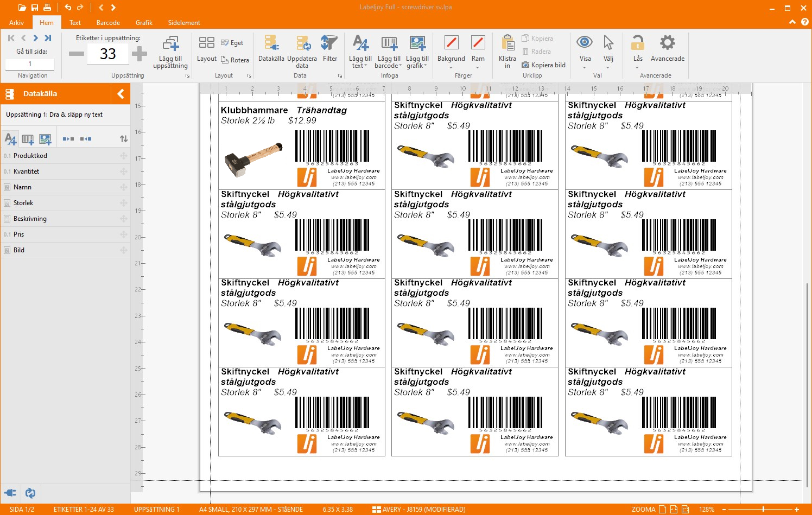
Task: Click the zoom slider handle
Action: coord(763,510)
